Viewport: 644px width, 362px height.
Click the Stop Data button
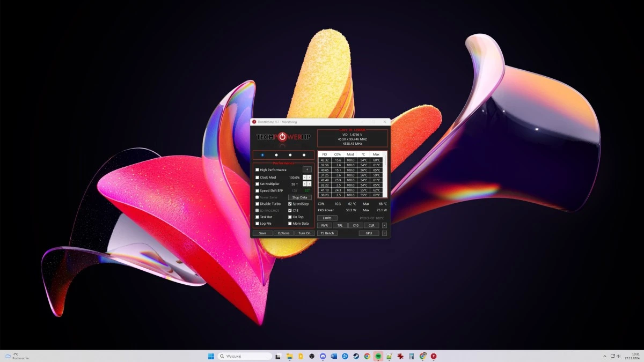point(299,197)
